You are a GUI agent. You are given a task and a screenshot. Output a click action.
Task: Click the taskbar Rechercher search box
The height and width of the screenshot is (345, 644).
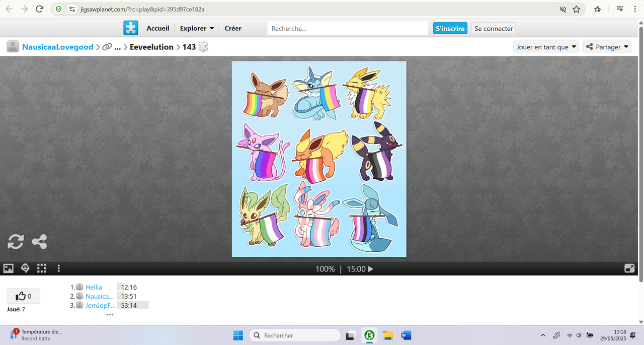click(x=295, y=335)
